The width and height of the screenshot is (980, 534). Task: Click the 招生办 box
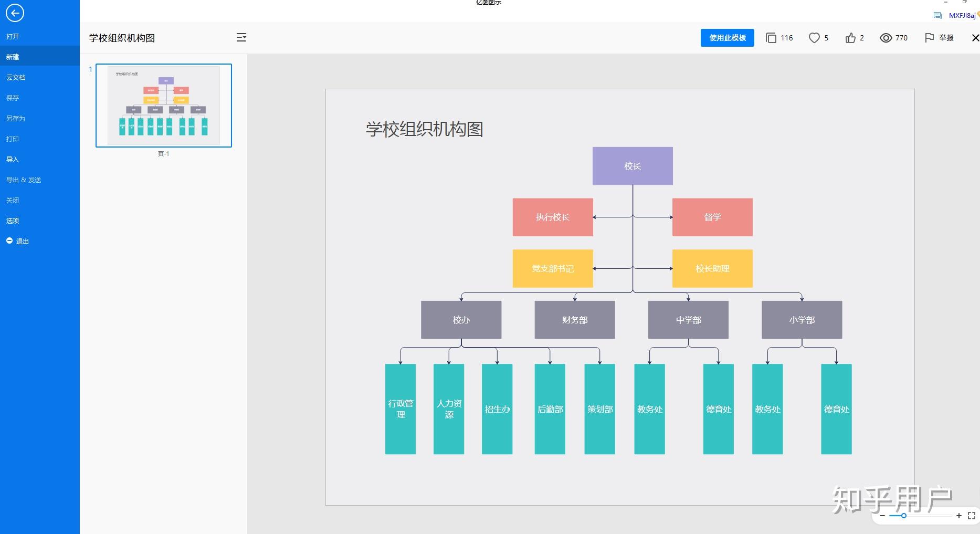click(x=497, y=409)
